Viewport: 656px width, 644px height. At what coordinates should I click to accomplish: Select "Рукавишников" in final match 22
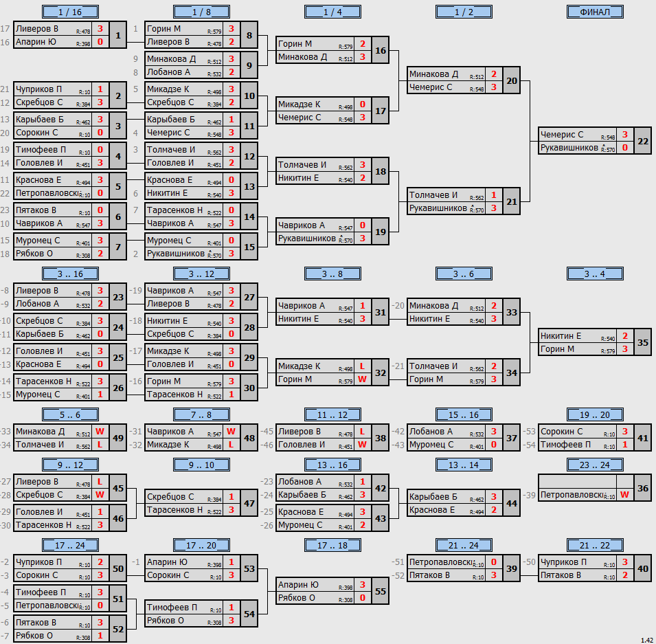click(569, 148)
